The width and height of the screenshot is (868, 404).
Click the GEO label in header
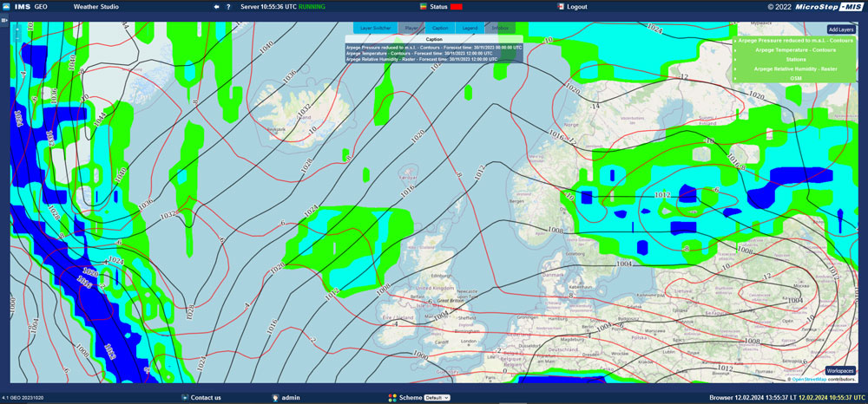tap(41, 7)
